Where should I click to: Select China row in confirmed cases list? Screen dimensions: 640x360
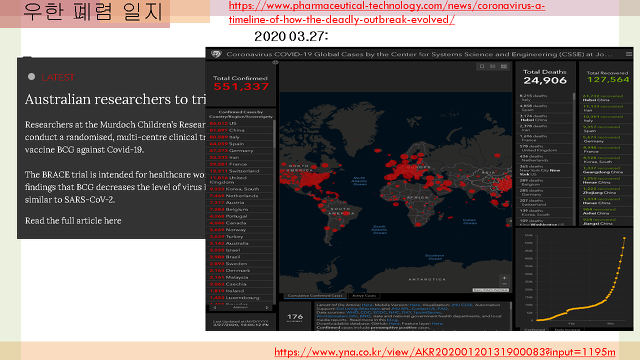pyautogui.click(x=240, y=130)
